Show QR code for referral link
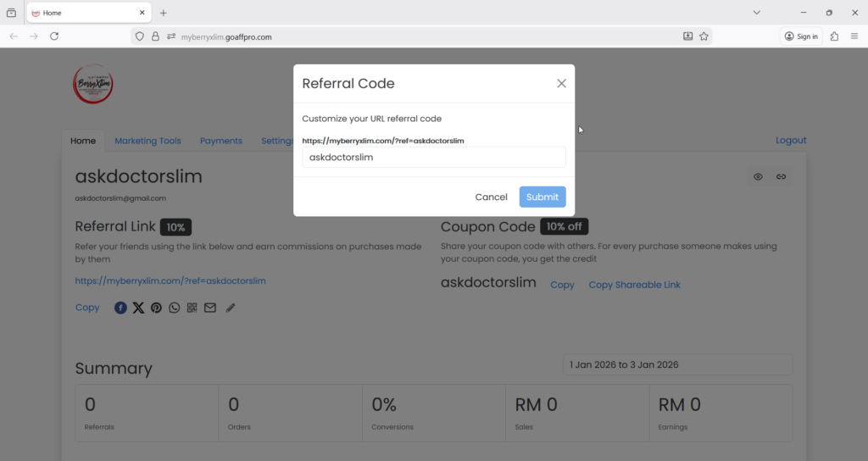 [192, 308]
